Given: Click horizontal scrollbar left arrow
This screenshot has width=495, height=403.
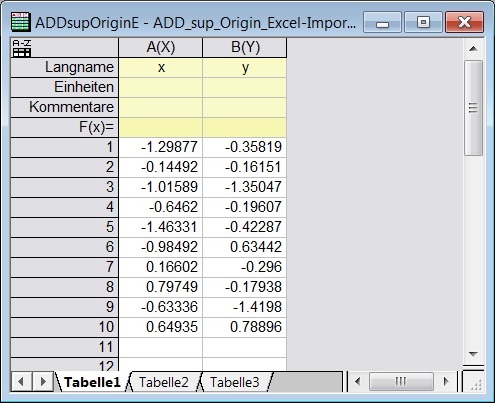Looking at the screenshot, I should (358, 381).
